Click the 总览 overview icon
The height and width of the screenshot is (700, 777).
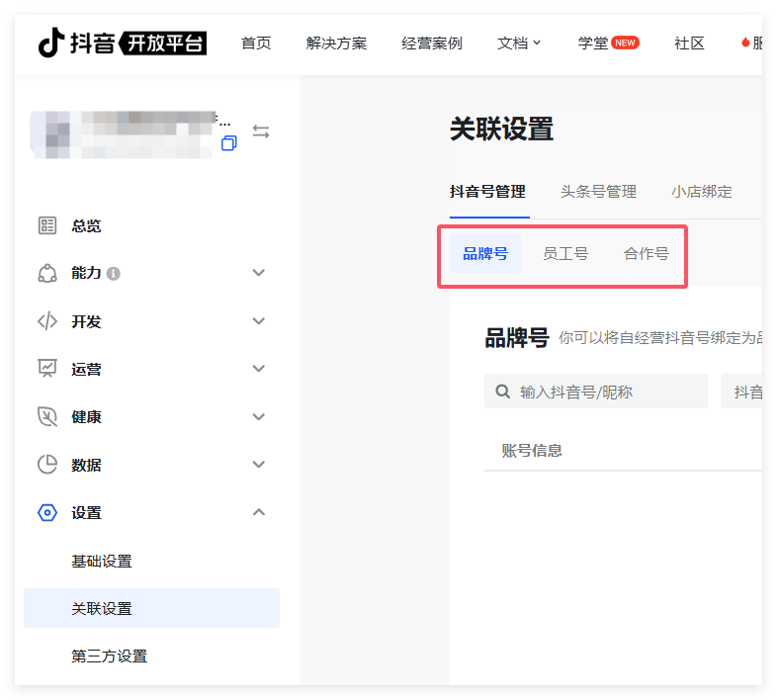point(47,225)
